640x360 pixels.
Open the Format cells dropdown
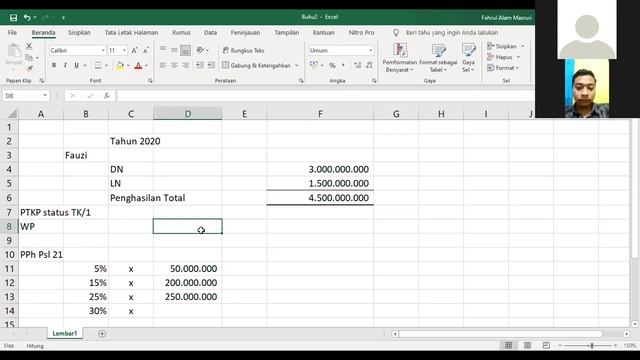click(x=503, y=68)
